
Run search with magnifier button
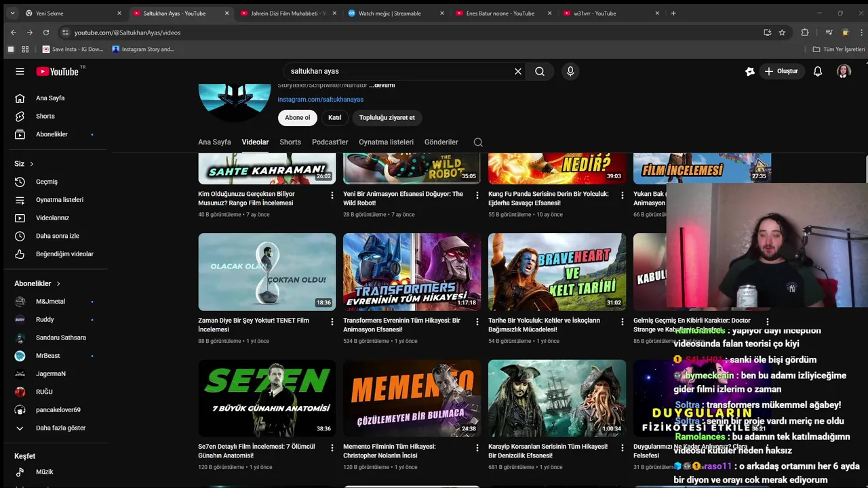click(x=540, y=71)
